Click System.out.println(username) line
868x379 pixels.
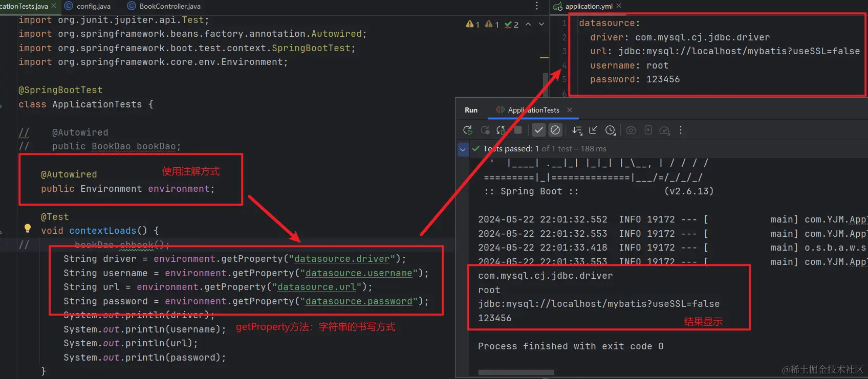[145, 329]
